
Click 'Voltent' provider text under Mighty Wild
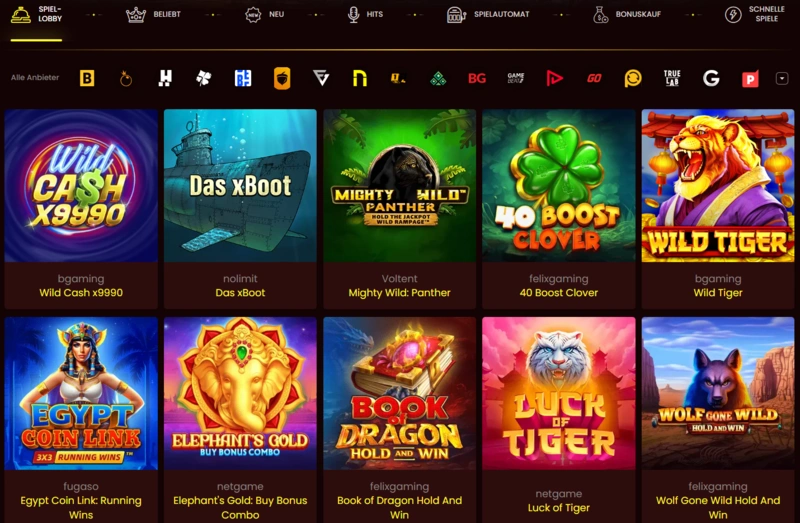coord(399,279)
